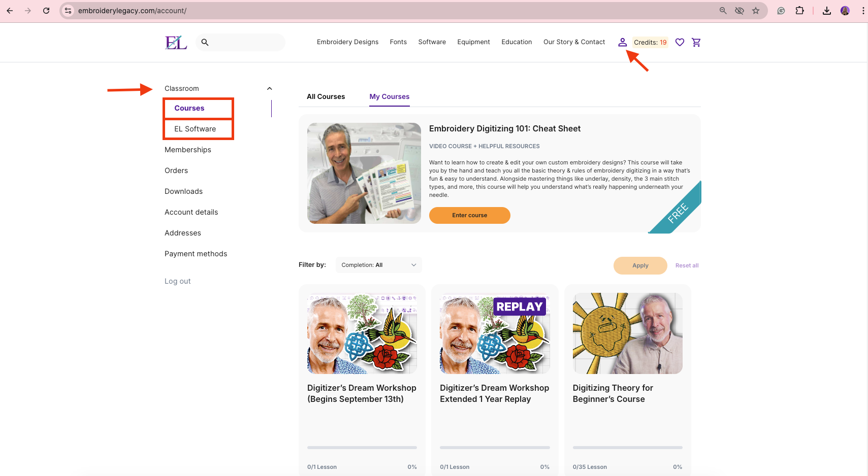Click Digitizer's Dream Workshop (Begins September 13th) title
This screenshot has height=476, width=868.
pos(362,393)
